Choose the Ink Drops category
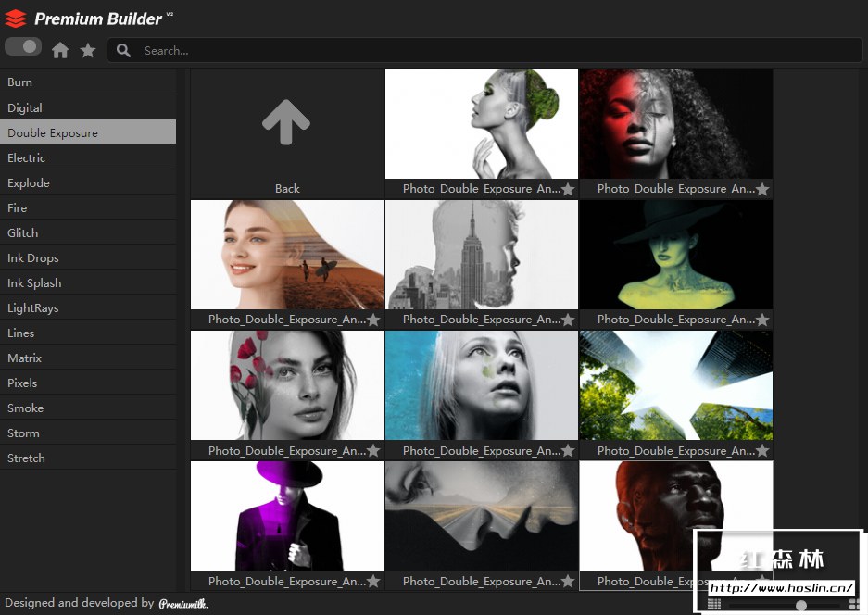This screenshot has height=615, width=868. 88,258
